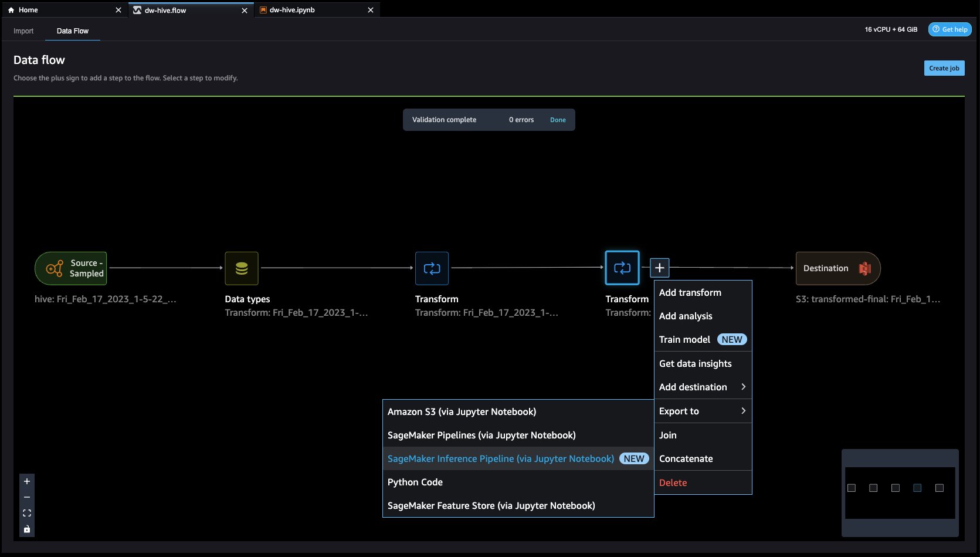Choose Concatenate from the context menu
The height and width of the screenshot is (557, 980).
click(x=703, y=458)
